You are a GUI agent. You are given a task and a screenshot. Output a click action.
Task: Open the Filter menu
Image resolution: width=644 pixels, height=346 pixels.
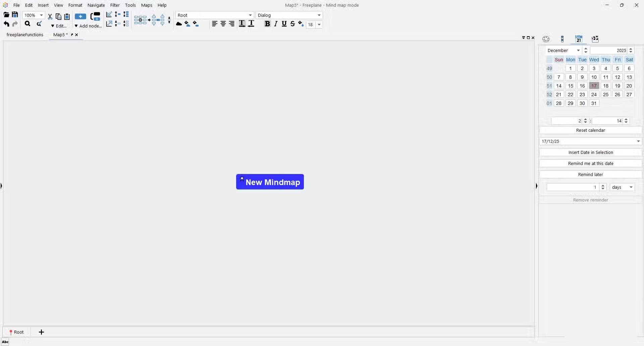[x=115, y=5]
